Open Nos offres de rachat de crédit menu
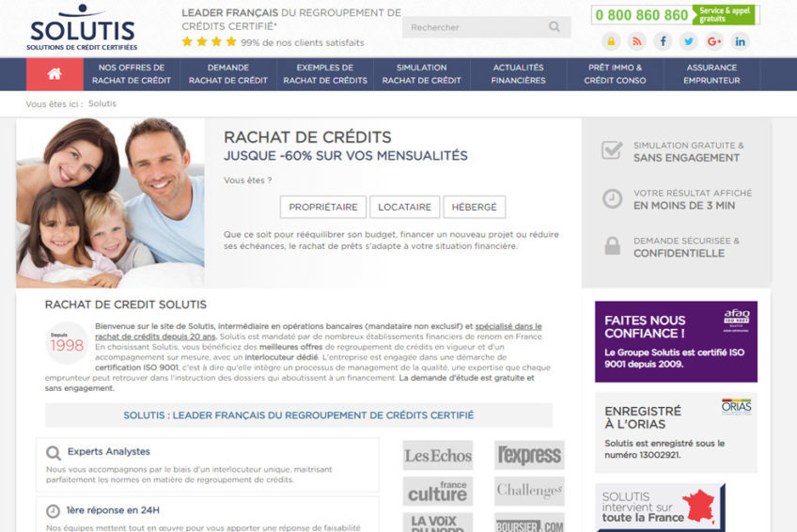The width and height of the screenshot is (797, 532). (x=132, y=74)
